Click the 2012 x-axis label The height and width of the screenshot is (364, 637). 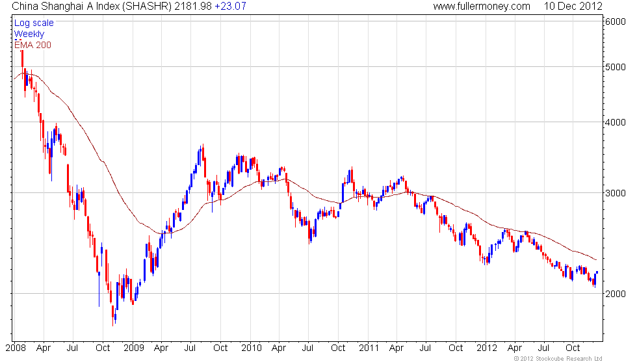(x=487, y=348)
